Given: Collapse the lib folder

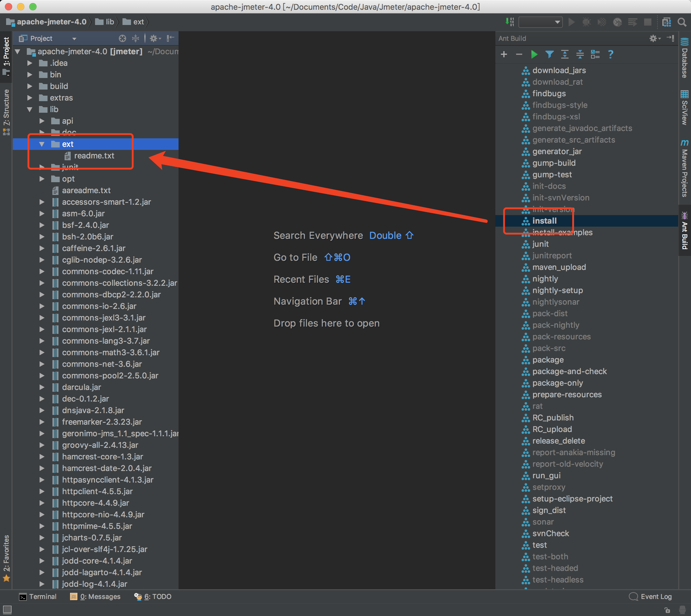Looking at the screenshot, I should tap(30, 109).
